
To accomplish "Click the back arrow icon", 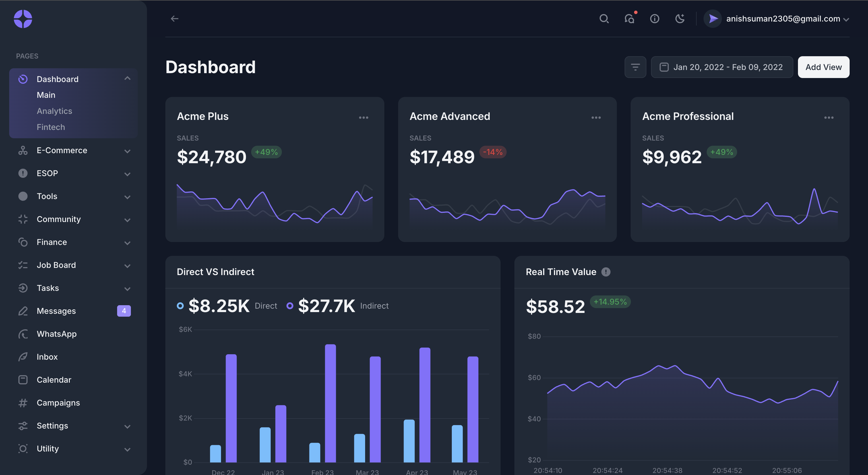I will pyautogui.click(x=175, y=19).
